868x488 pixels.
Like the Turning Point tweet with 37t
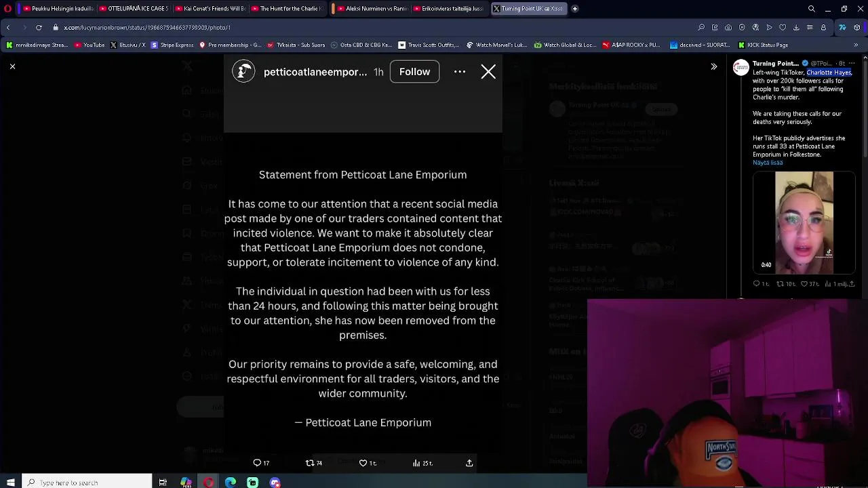[x=810, y=284]
